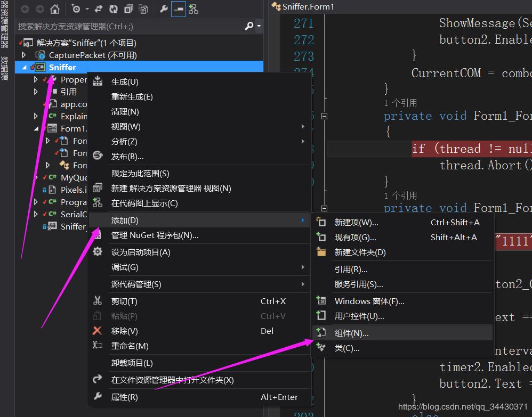The image size is (532, 417).
Task: Select 新建文件夹(D) in the submenu
Action: (x=402, y=252)
